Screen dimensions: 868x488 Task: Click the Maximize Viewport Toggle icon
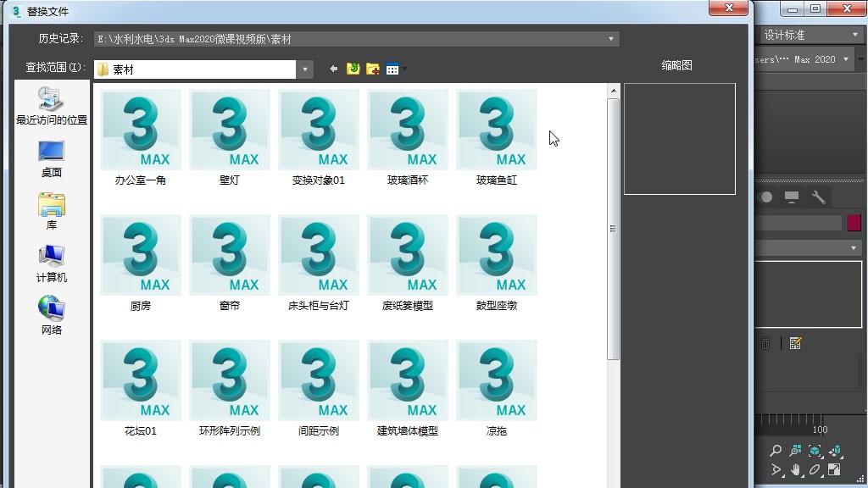(x=834, y=469)
